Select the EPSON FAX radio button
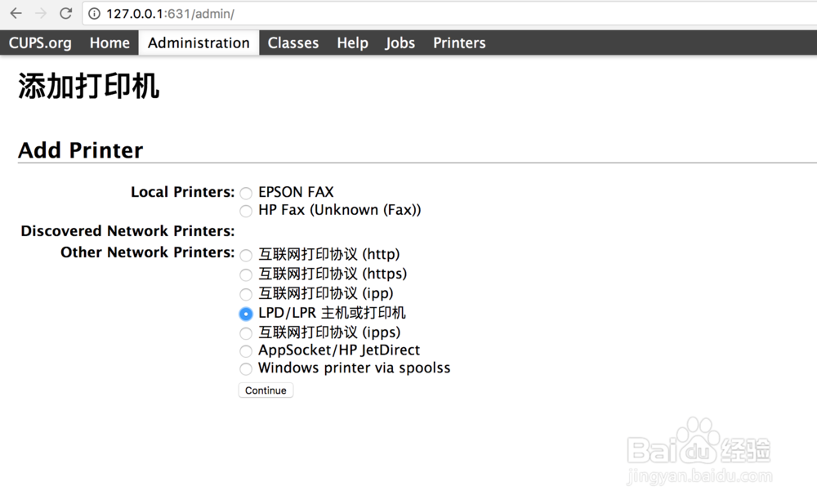The image size is (817, 504). point(246,194)
